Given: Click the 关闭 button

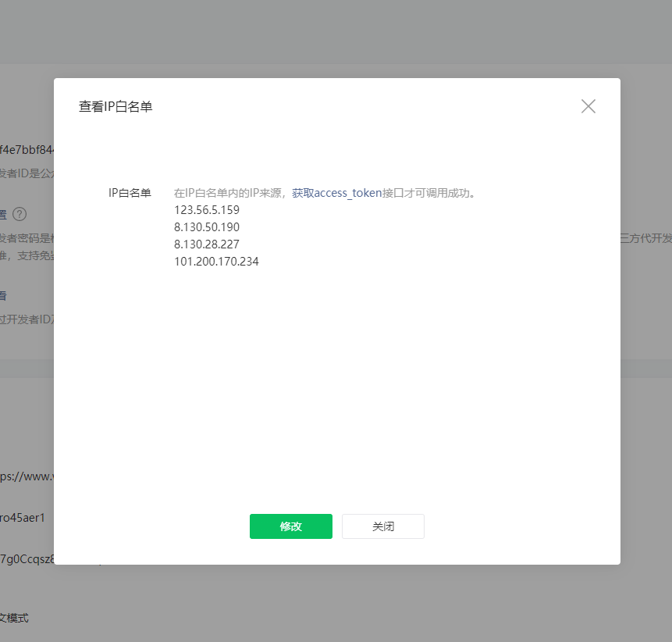Looking at the screenshot, I should pyautogui.click(x=383, y=526).
